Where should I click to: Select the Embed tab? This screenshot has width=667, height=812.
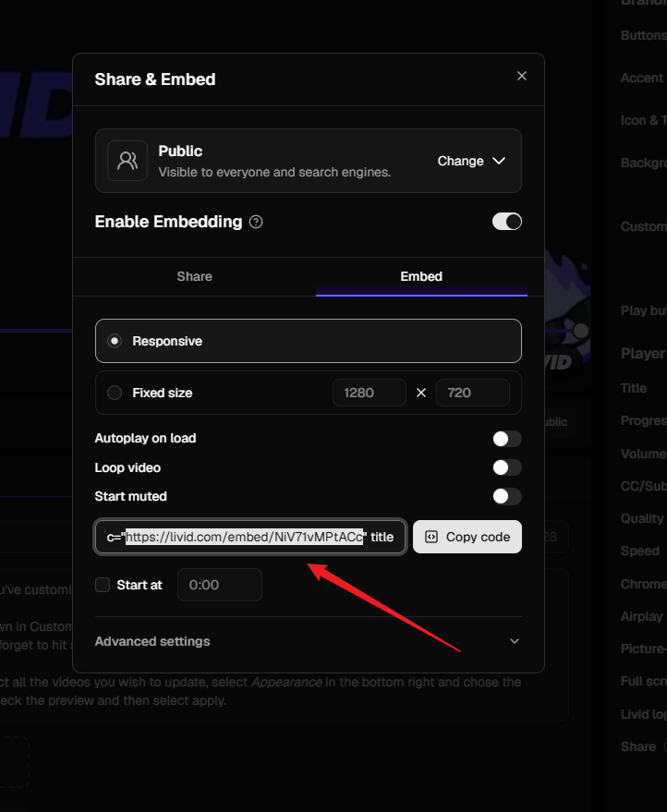[x=421, y=276]
